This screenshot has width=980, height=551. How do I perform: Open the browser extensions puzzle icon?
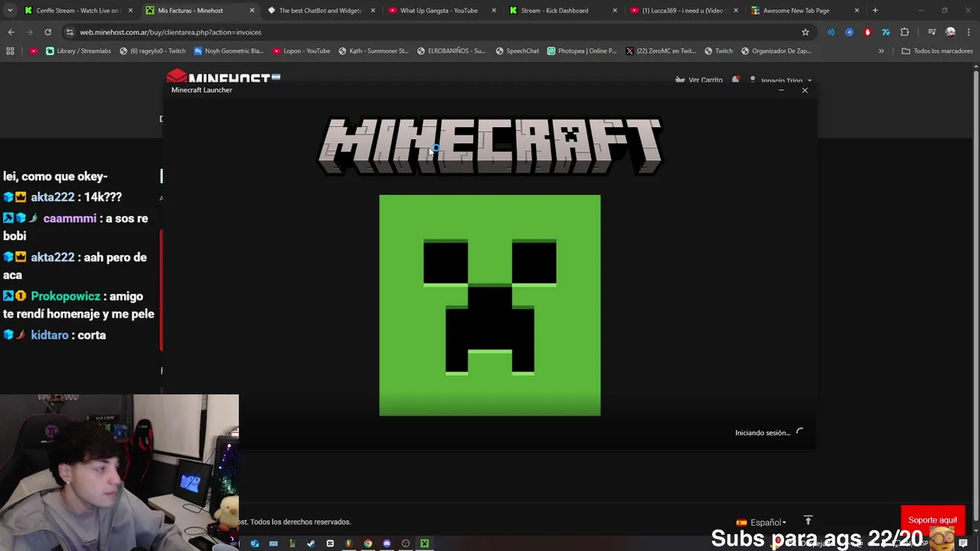tap(904, 32)
